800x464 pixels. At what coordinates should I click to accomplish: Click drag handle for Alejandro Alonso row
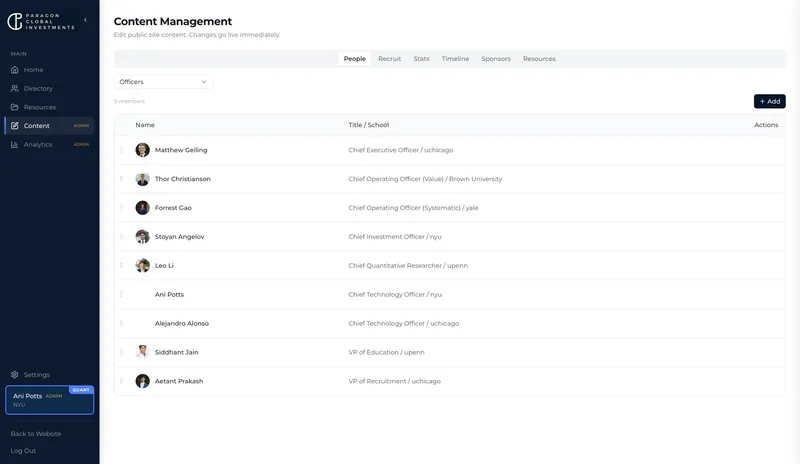click(121, 323)
